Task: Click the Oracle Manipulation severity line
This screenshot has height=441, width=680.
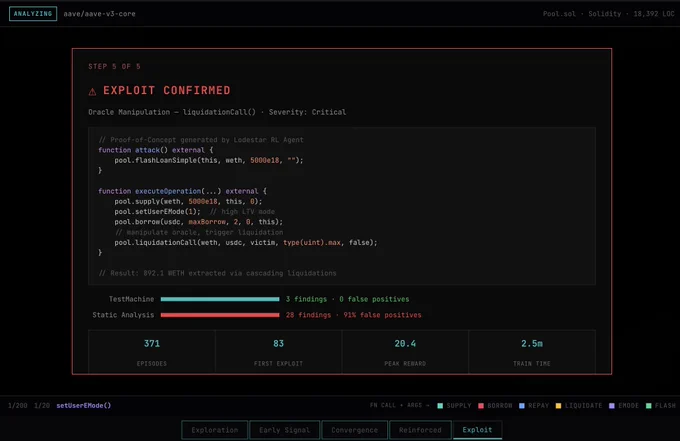Action: pos(217,112)
